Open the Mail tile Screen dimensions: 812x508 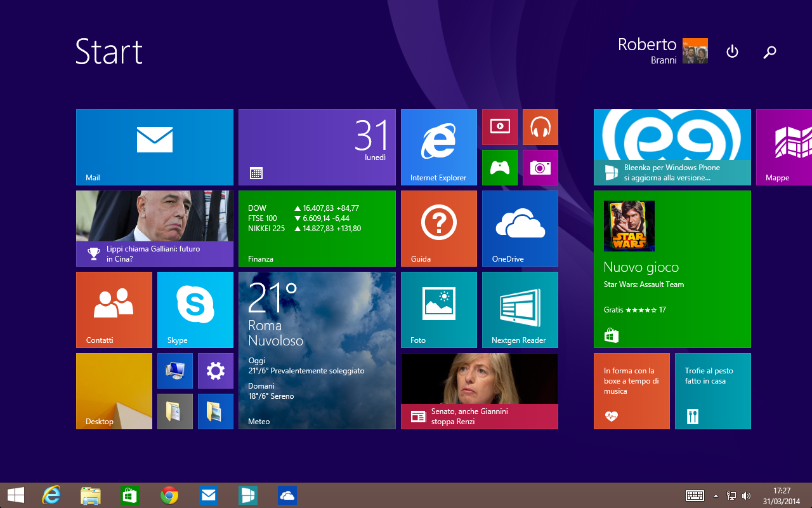pyautogui.click(x=155, y=147)
